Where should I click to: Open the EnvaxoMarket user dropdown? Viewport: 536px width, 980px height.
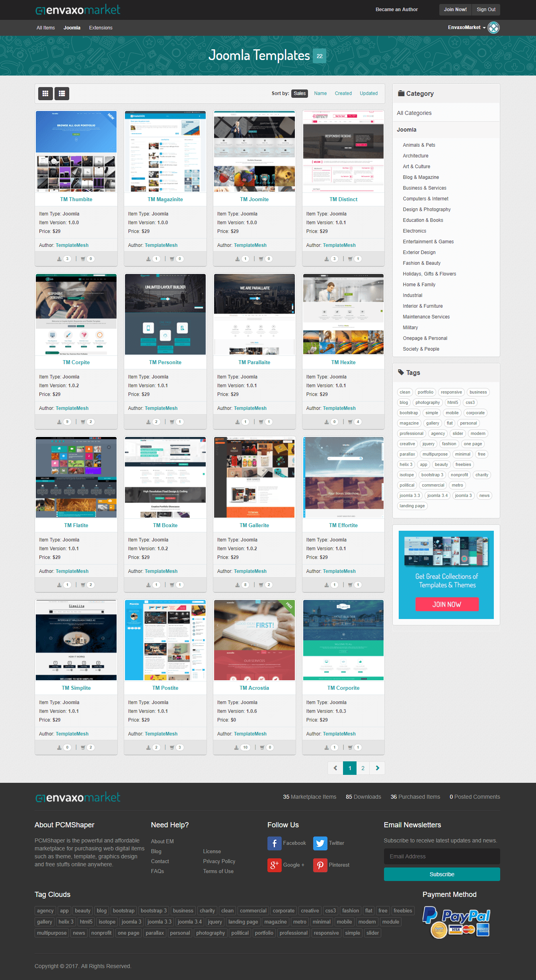pyautogui.click(x=467, y=27)
